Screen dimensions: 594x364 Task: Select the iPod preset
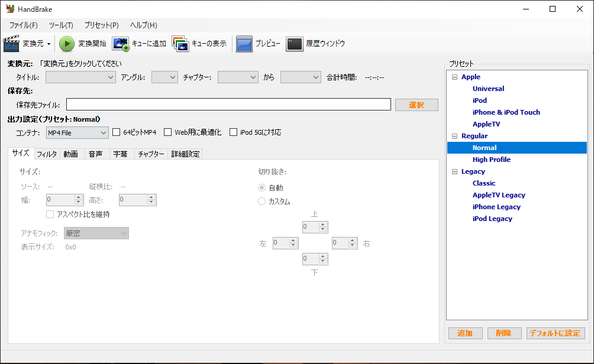tap(480, 100)
